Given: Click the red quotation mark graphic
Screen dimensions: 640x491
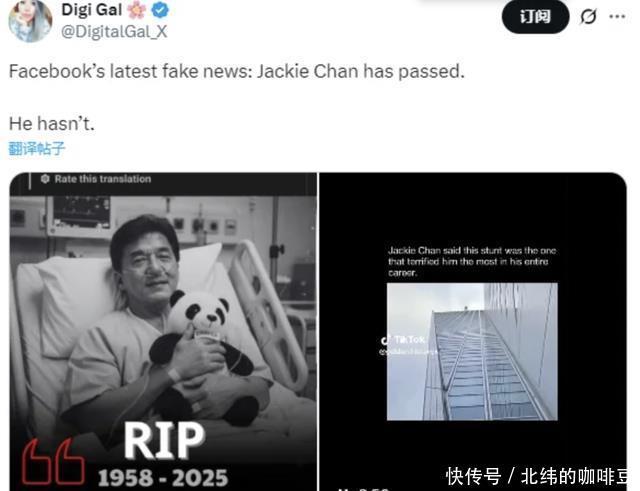Looking at the screenshot, I should pyautogui.click(x=53, y=462).
